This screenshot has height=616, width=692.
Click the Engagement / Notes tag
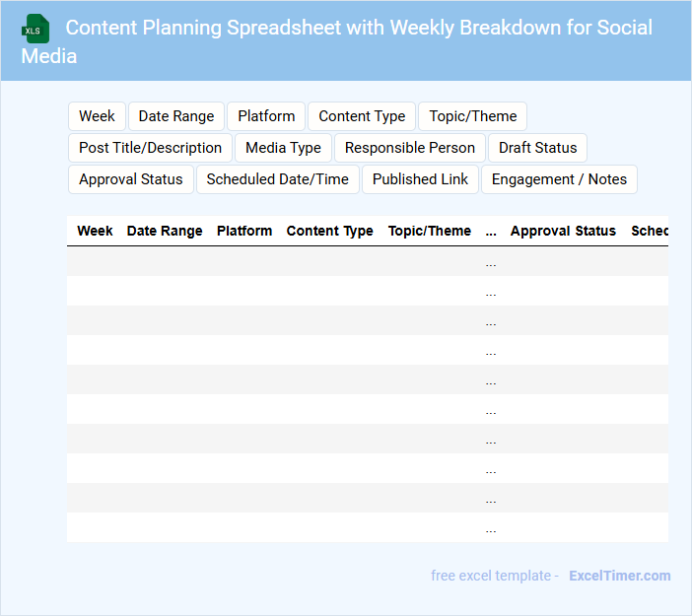click(559, 179)
